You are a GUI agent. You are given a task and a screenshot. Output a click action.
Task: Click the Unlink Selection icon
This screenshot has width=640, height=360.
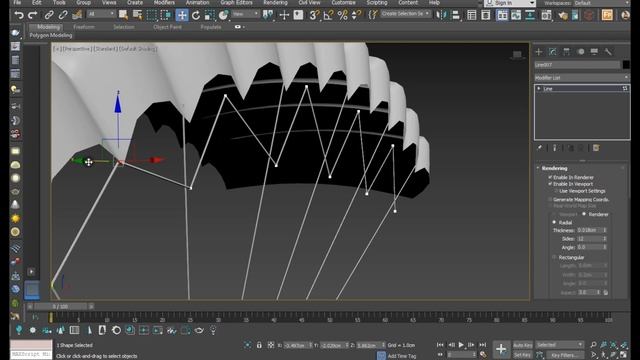(63, 16)
